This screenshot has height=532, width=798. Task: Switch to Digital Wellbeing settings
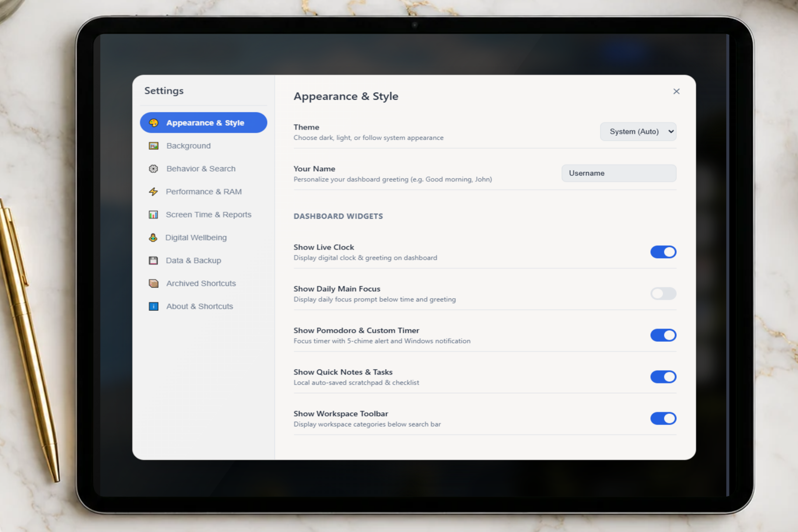tap(203, 238)
